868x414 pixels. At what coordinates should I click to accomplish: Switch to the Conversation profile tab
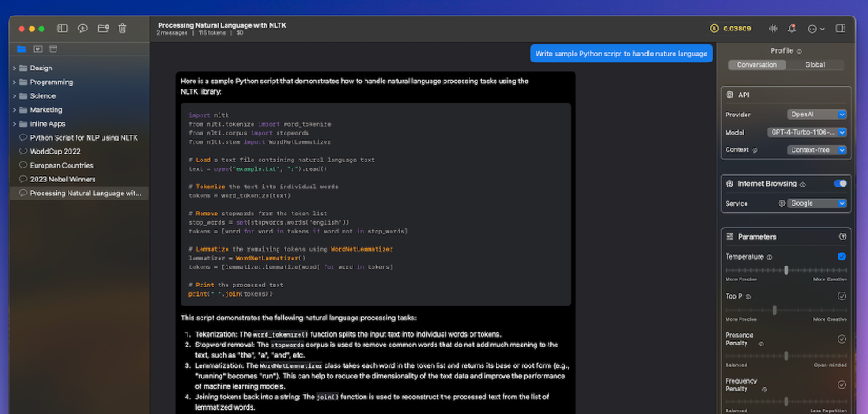757,65
